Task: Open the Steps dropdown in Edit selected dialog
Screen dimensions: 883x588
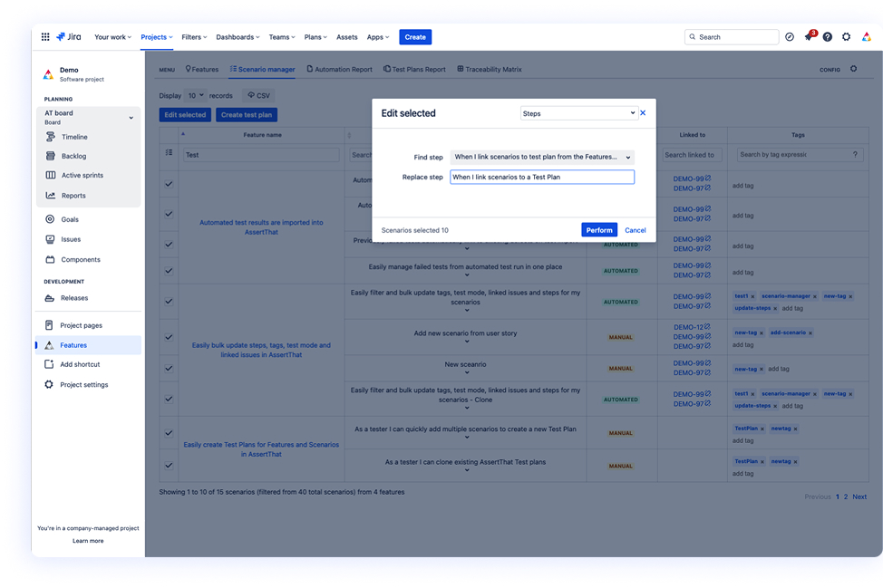Action: point(577,113)
